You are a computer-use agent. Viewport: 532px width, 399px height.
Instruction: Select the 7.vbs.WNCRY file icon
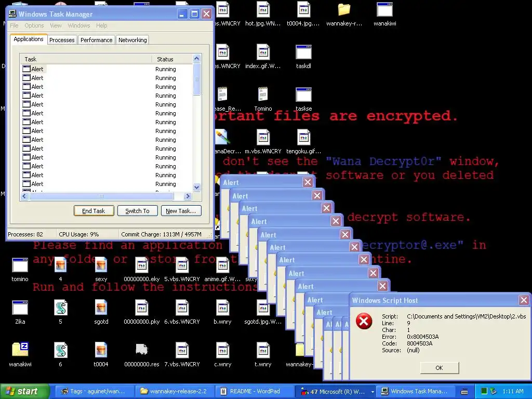182,350
